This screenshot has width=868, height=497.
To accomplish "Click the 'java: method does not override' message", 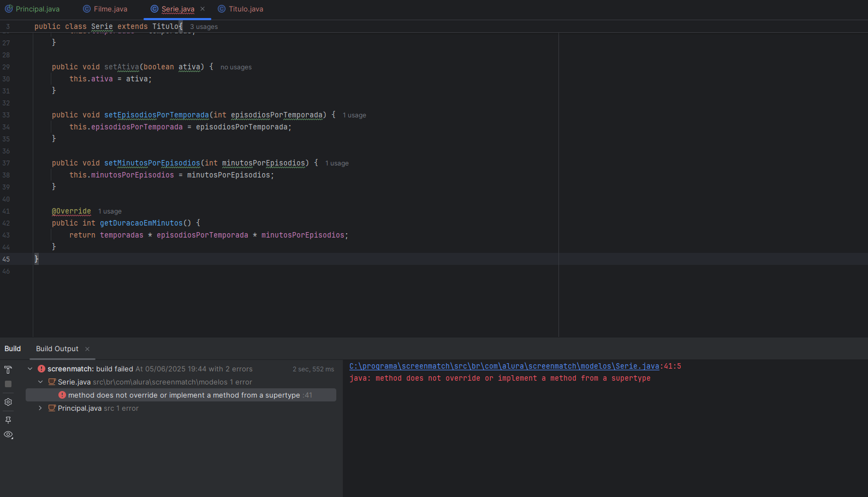I will [x=500, y=378].
